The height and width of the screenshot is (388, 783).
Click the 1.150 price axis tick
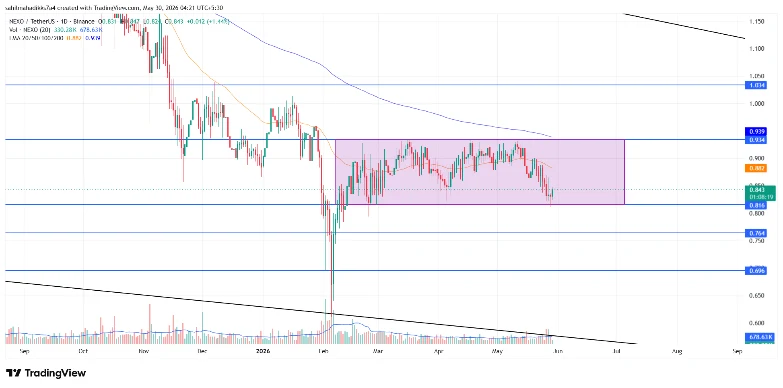click(757, 21)
